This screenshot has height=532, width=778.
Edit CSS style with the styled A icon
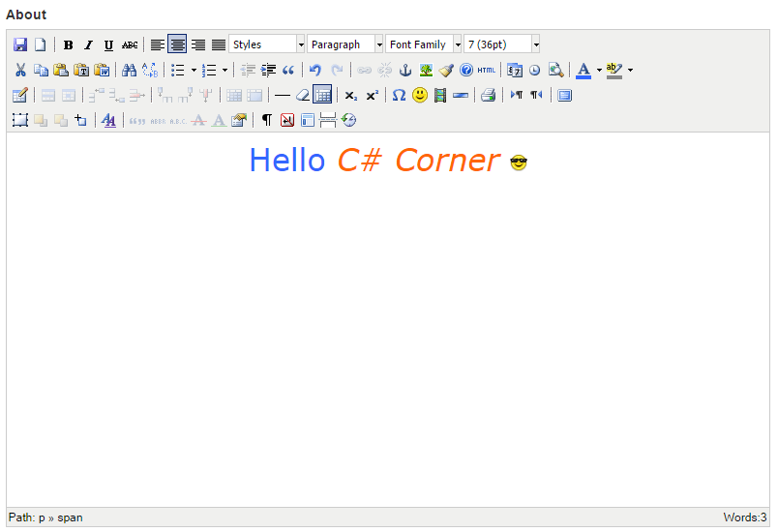[108, 120]
